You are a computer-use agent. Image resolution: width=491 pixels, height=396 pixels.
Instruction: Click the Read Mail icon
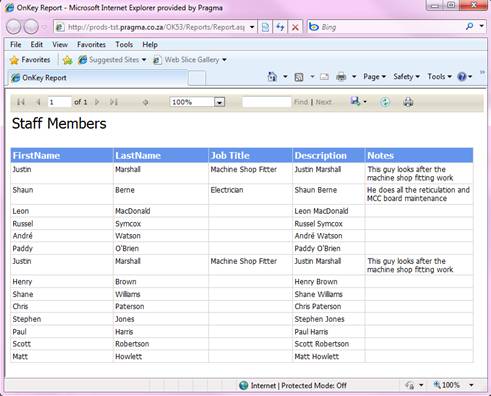(324, 77)
